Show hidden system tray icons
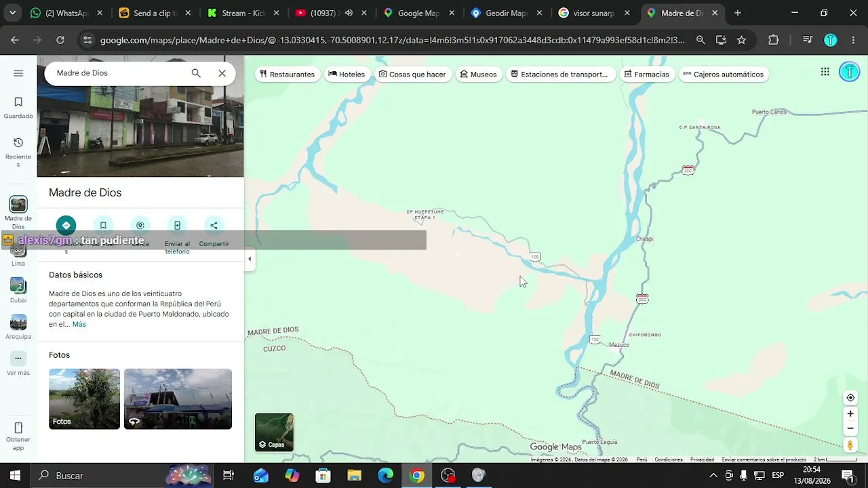 pos(713,475)
